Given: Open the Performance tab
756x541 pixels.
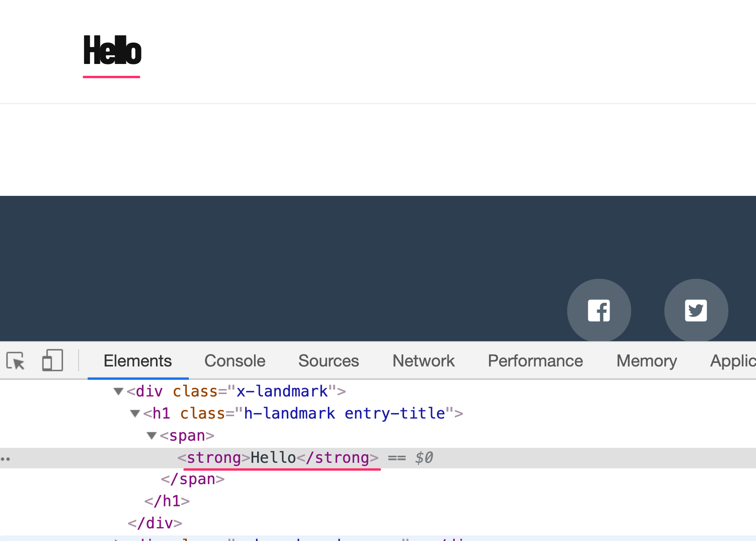Looking at the screenshot, I should point(535,361).
